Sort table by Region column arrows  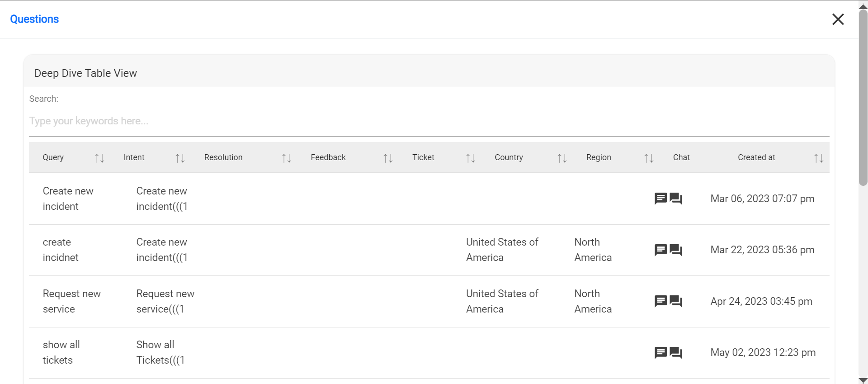[649, 158]
